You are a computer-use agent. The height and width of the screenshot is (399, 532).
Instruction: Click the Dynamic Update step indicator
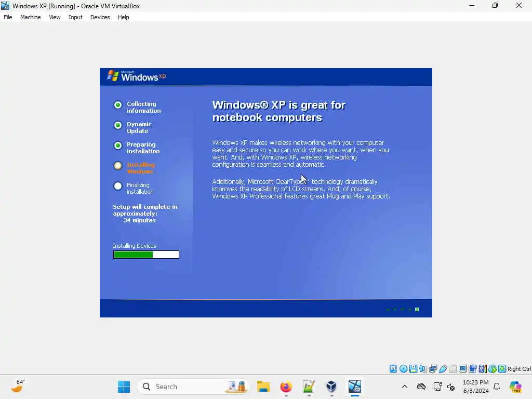118,125
